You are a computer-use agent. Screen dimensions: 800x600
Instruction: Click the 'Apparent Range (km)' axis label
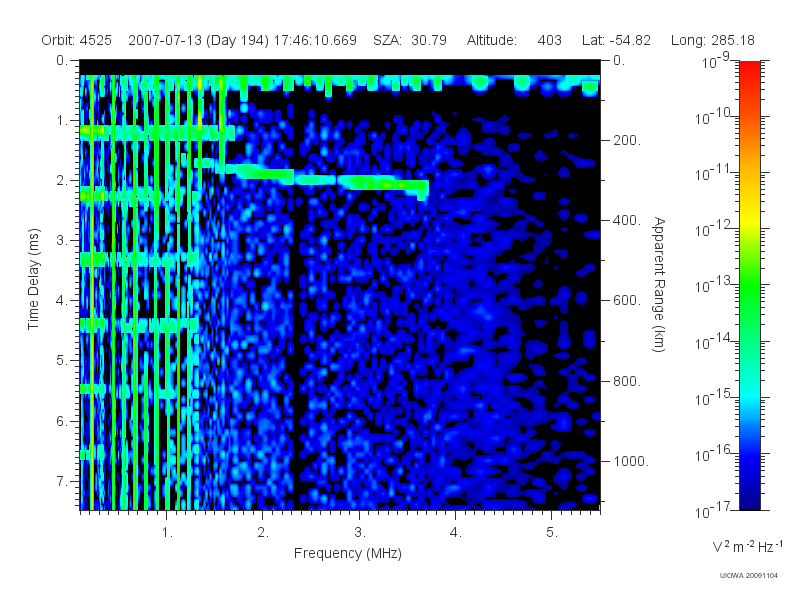coord(659,285)
